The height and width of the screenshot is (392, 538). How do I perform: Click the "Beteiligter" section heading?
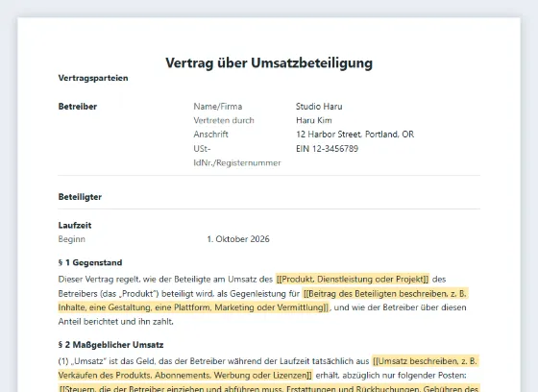(80, 197)
